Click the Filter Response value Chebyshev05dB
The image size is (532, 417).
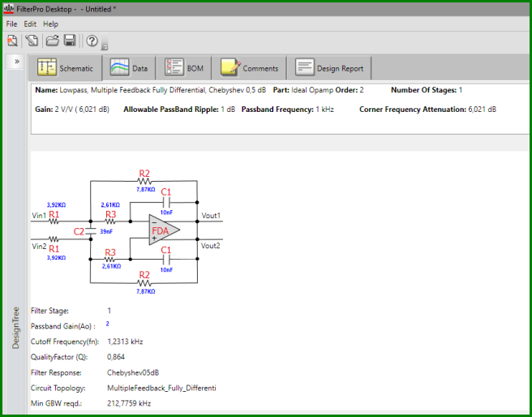[133, 372]
